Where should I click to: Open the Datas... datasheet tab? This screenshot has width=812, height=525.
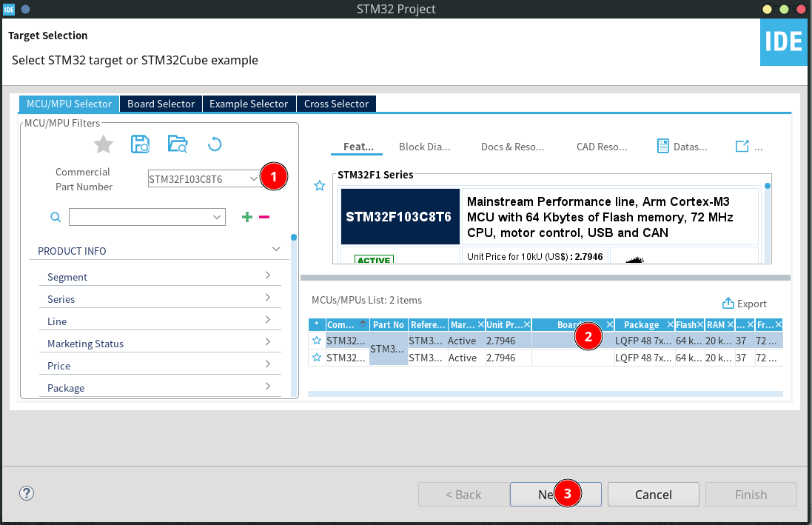point(682,147)
